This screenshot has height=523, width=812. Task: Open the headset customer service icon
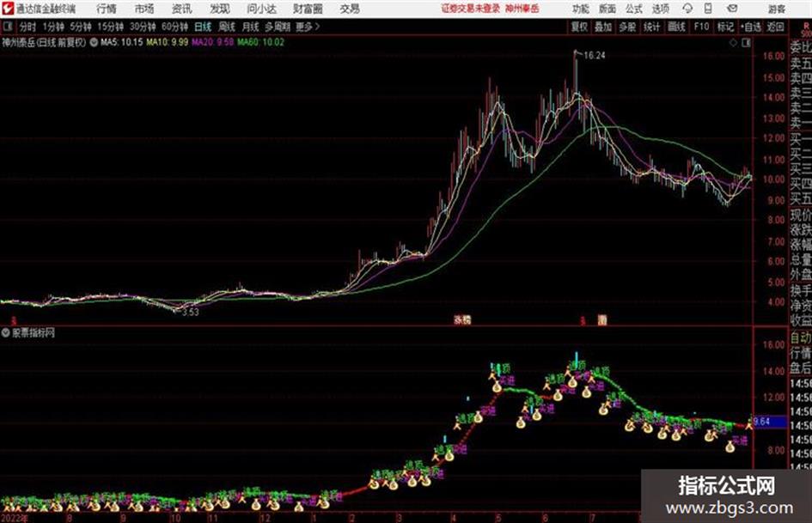tap(687, 9)
